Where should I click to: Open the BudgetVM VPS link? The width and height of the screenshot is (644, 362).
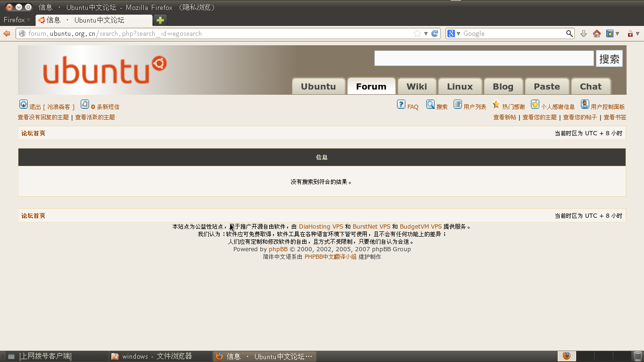pos(421,227)
